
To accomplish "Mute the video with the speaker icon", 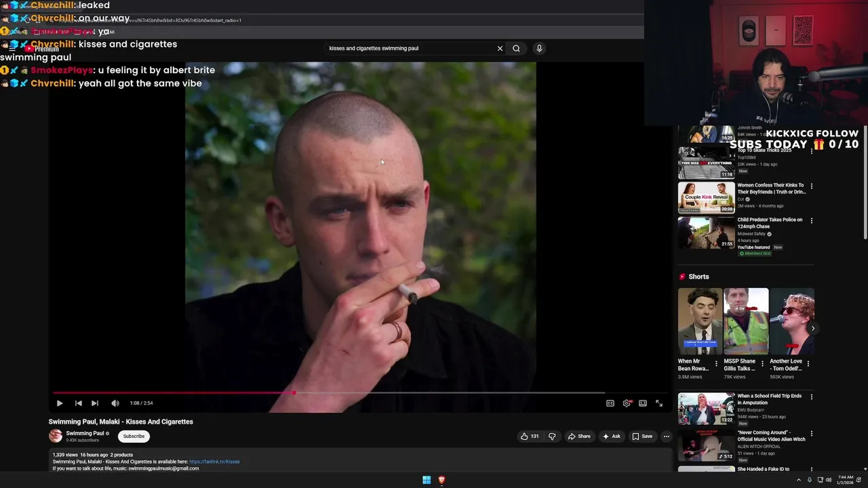I will coord(115,403).
